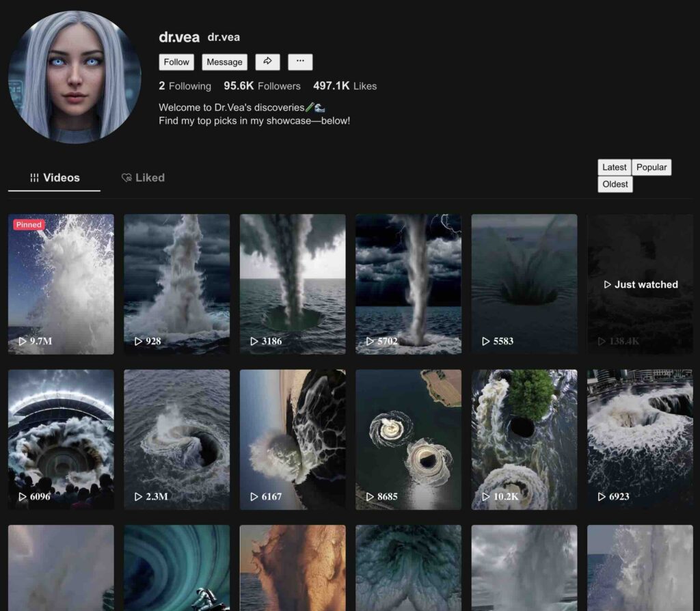Open the stadium whirlpool video with 6096 views
This screenshot has height=611, width=700.
[x=61, y=439]
